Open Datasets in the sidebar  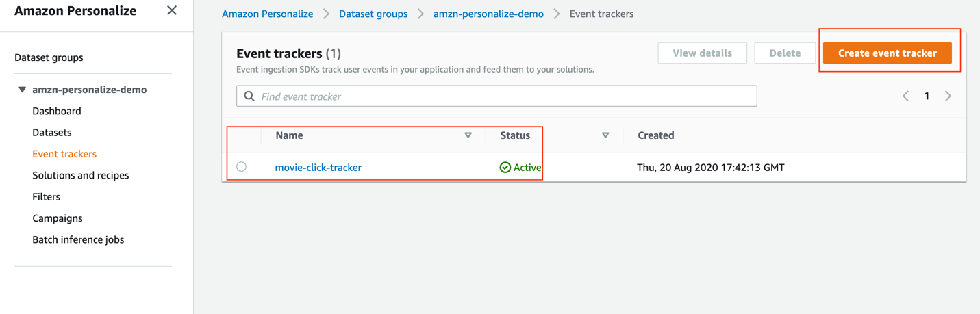(x=52, y=133)
